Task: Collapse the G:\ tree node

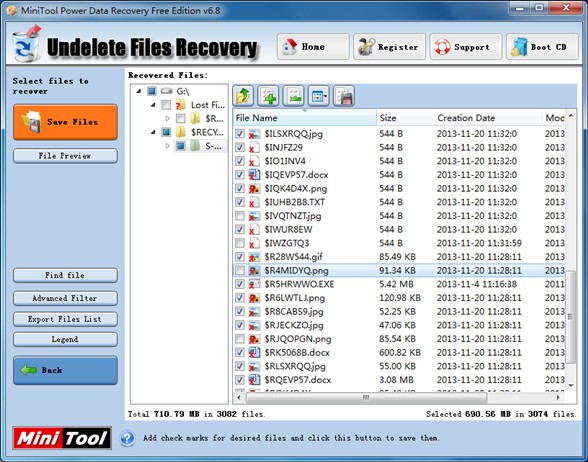Action: tap(139, 91)
